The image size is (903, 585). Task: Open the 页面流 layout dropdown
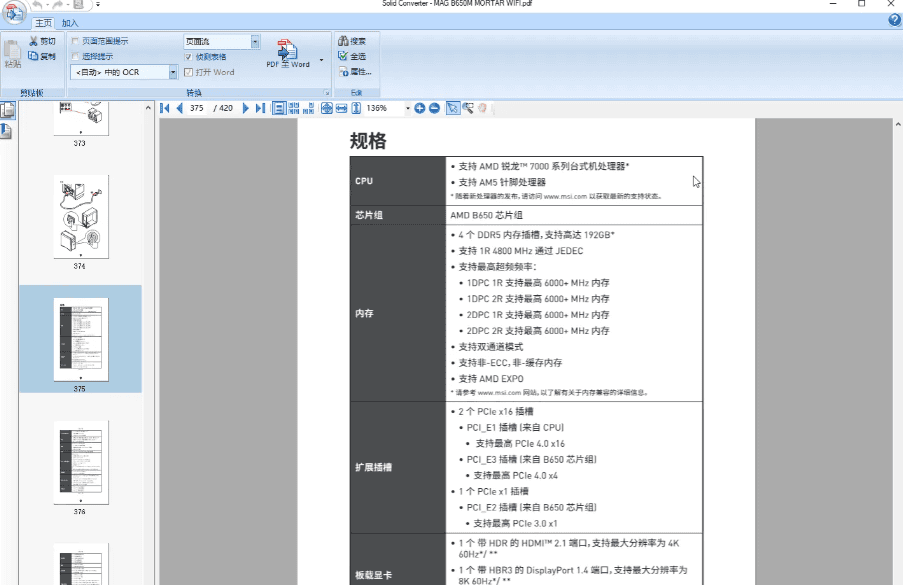[255, 42]
